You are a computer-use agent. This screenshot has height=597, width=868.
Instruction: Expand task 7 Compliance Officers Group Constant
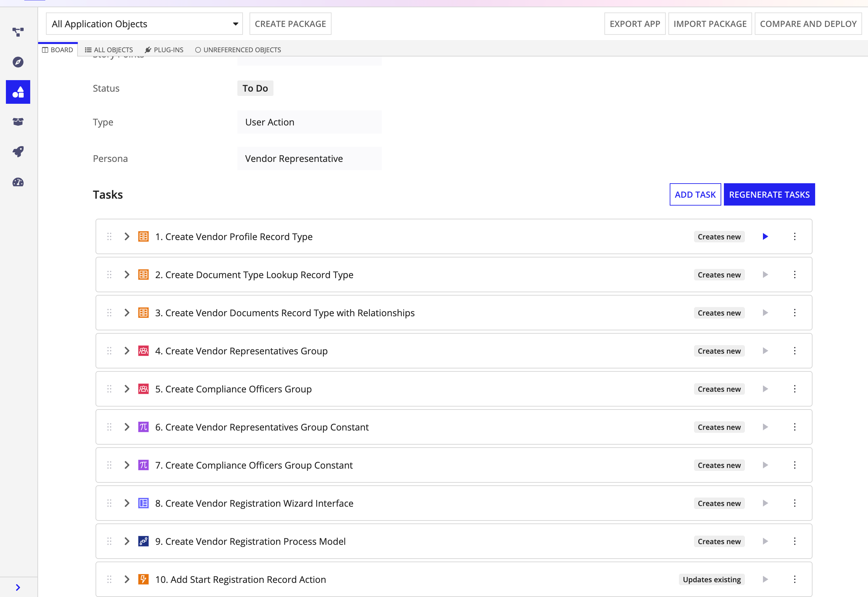(x=127, y=465)
